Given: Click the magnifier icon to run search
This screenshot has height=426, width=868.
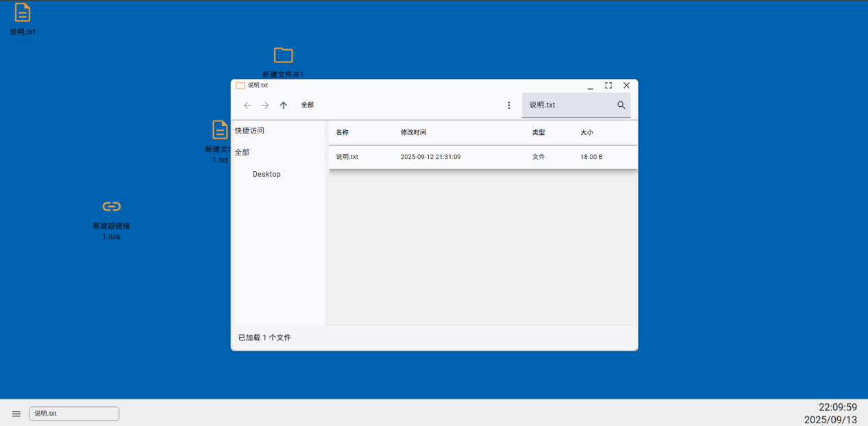Looking at the screenshot, I should pos(621,105).
